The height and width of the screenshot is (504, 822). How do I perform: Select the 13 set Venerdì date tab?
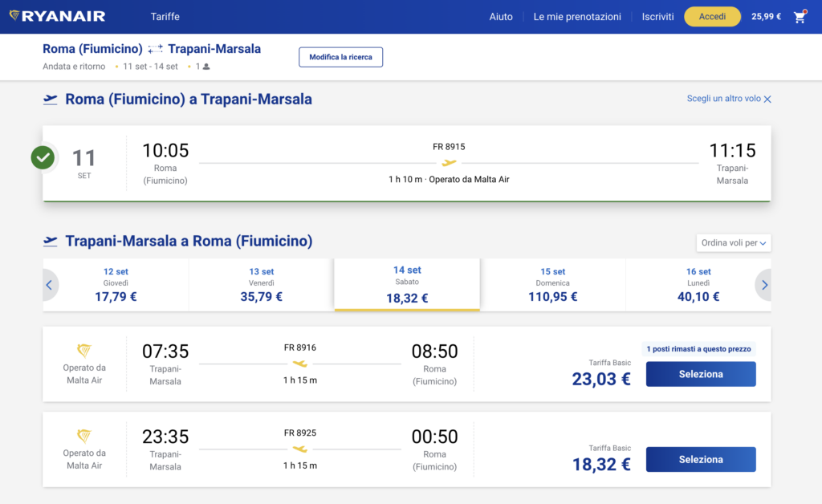click(261, 285)
